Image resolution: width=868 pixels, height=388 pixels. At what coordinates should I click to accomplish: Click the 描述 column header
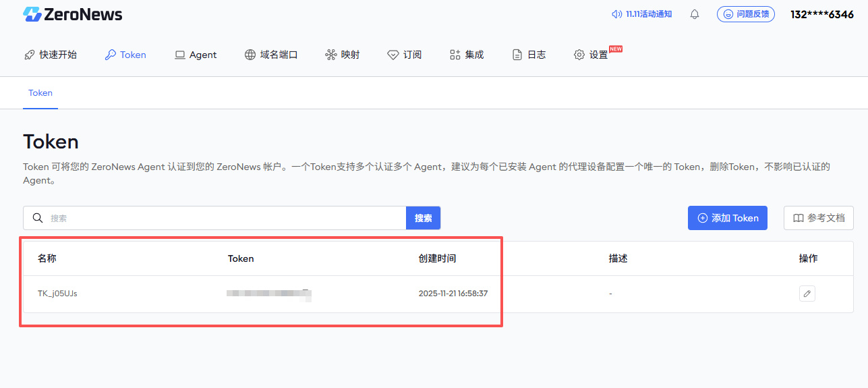tap(618, 258)
